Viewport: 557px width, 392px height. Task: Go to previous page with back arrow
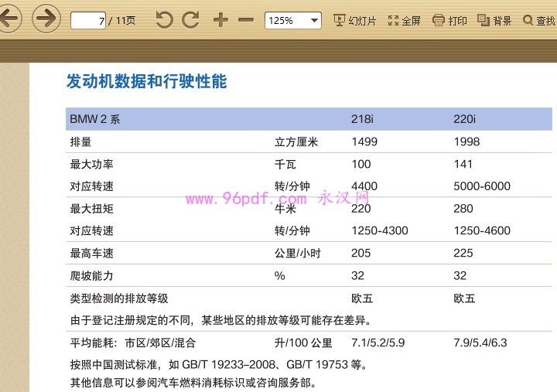(x=9, y=18)
